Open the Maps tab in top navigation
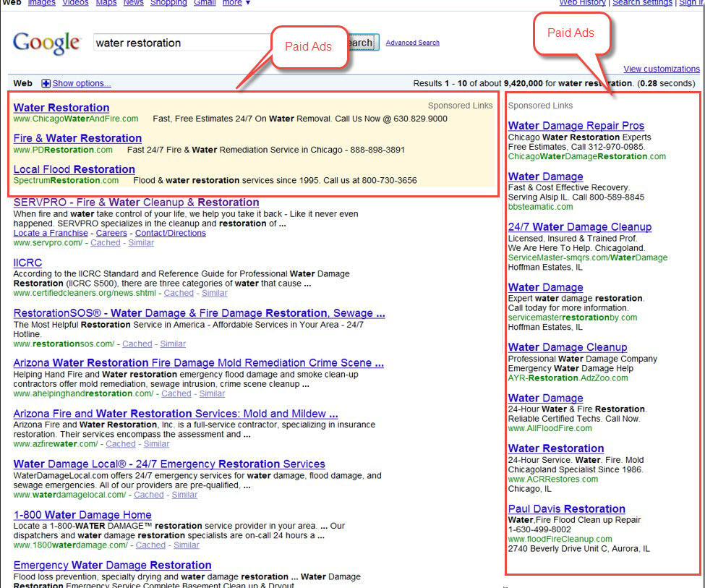 point(106,3)
